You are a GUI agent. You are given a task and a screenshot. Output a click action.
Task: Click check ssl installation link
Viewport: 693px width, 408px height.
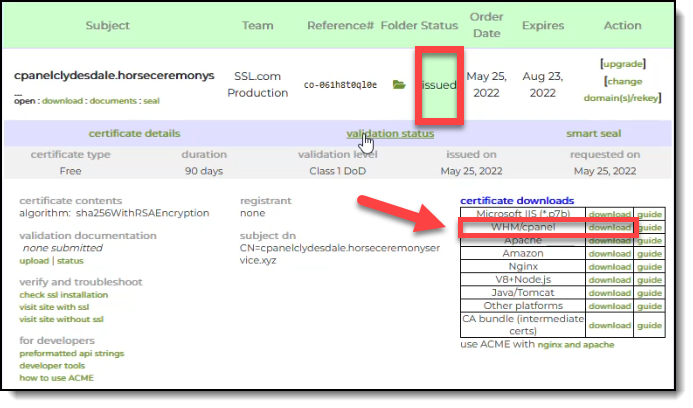(x=64, y=294)
